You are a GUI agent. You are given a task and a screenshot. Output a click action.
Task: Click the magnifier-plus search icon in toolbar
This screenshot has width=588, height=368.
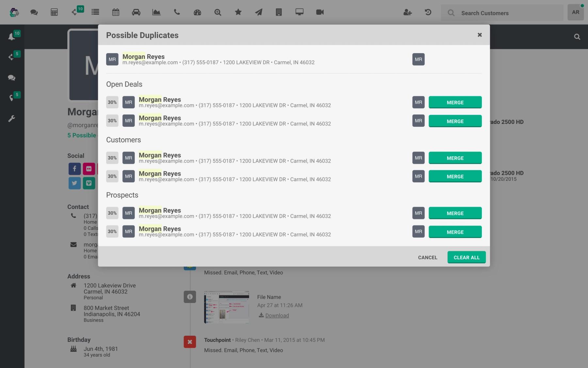218,12
